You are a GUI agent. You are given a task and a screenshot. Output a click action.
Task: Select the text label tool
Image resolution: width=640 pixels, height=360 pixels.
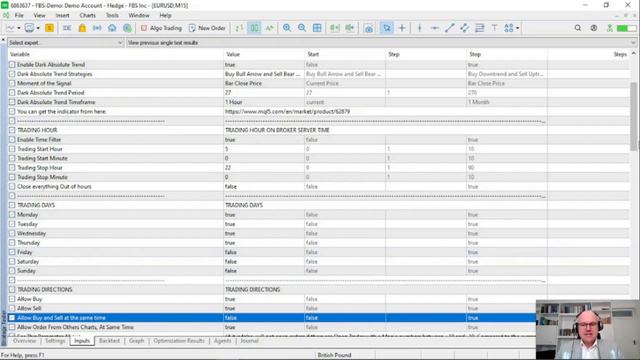tap(494, 28)
